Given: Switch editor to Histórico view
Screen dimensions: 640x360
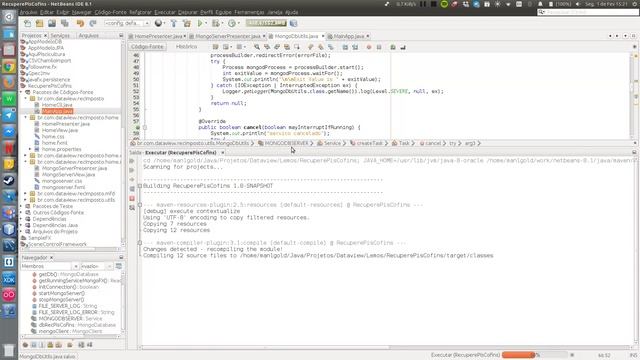Looking at the screenshot, I should pos(186,47).
